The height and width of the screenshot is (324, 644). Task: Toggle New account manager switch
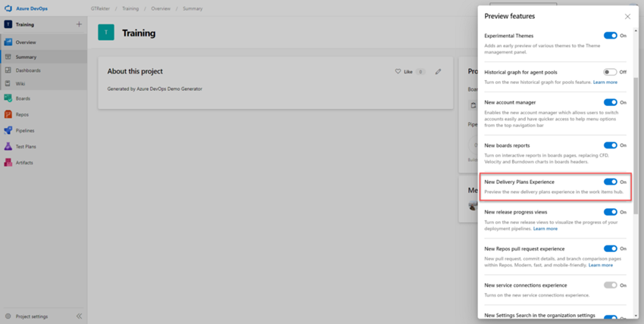tap(611, 102)
